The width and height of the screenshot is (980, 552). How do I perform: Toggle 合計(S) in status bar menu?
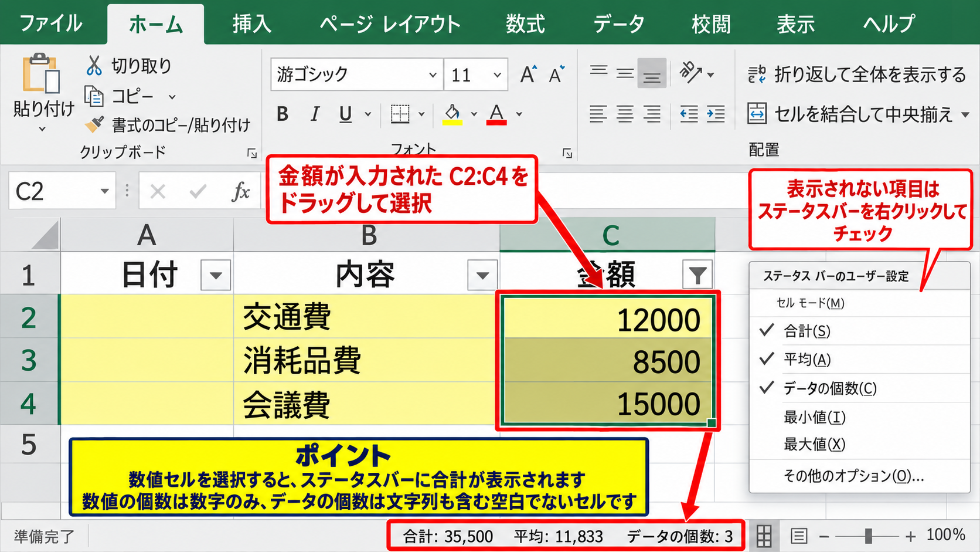click(859, 331)
